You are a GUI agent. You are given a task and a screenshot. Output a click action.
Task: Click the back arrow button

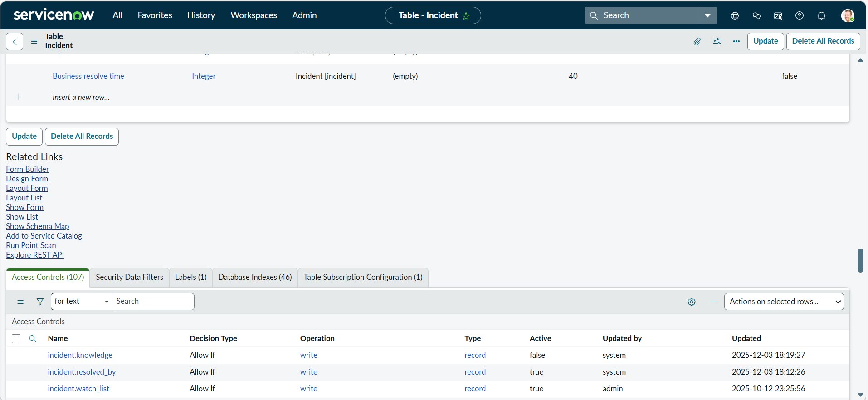pyautogui.click(x=15, y=41)
